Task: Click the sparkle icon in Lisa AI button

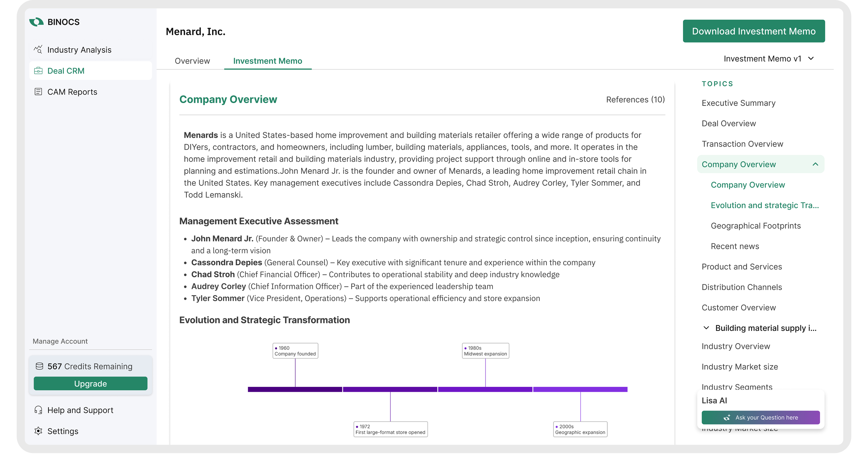Action: pyautogui.click(x=727, y=418)
